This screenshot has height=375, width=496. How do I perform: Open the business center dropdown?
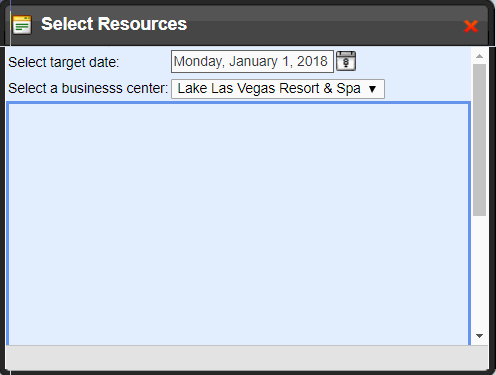tap(278, 89)
